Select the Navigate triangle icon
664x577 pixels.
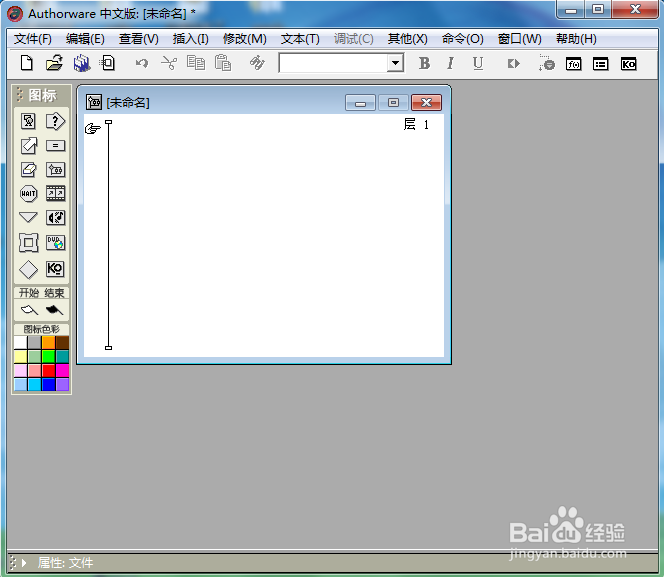point(28,217)
